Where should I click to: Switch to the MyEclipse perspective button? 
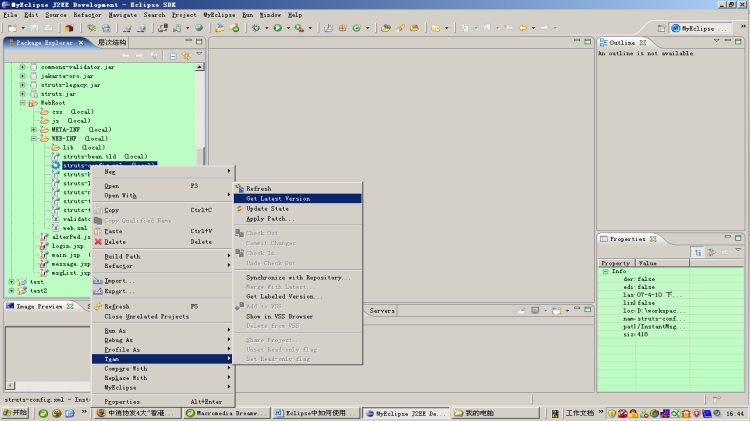(x=700, y=28)
